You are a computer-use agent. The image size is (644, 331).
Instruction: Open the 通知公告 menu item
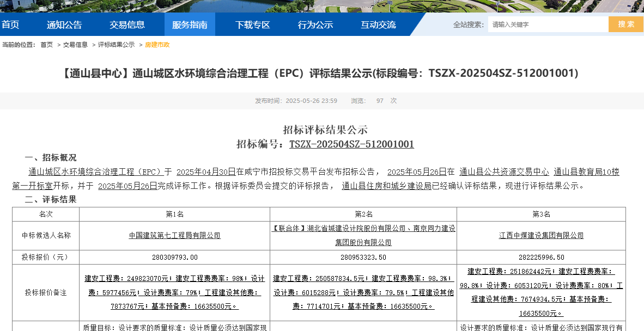point(64,24)
